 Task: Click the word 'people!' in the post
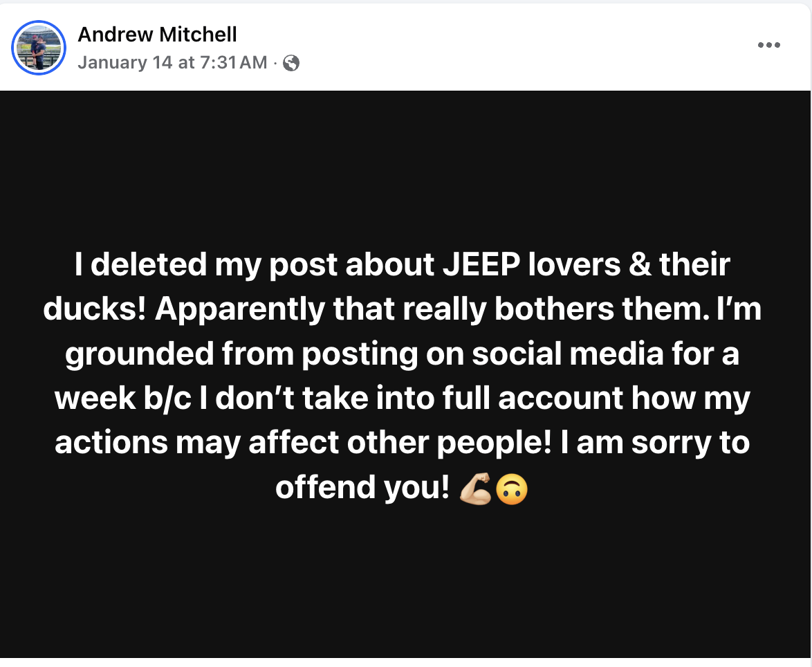click(494, 444)
